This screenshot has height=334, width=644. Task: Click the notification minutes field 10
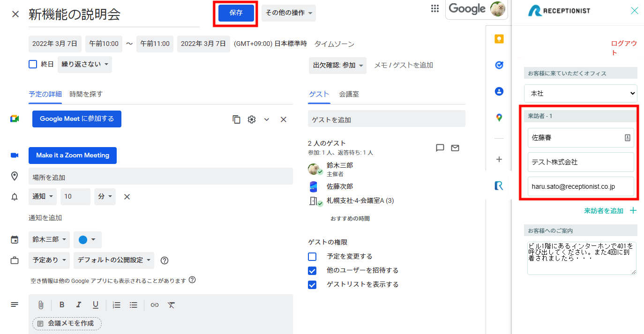point(75,197)
